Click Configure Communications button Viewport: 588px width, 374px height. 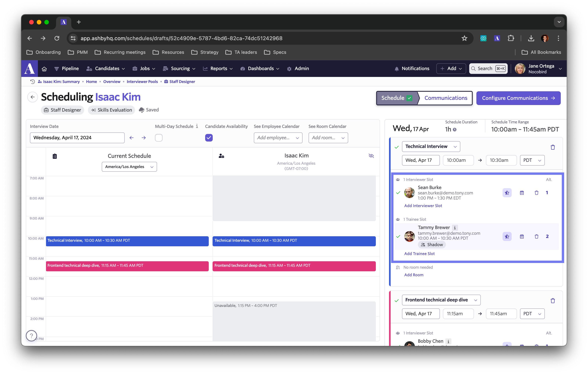tap(518, 98)
